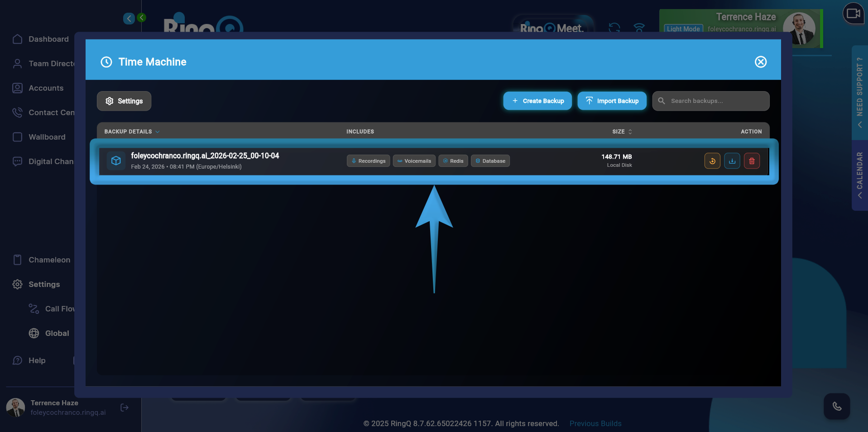Image resolution: width=868 pixels, height=432 pixels.
Task: Click the Voicemails tag on the backup row
Action: tap(414, 160)
